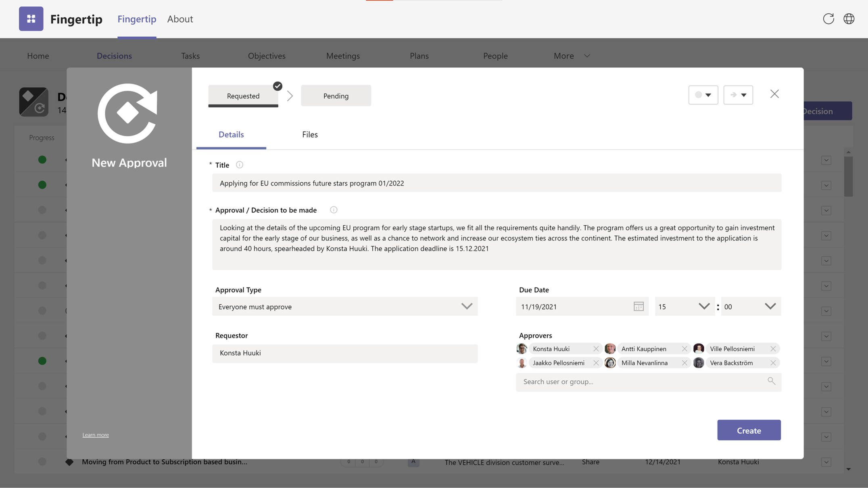Image resolution: width=868 pixels, height=488 pixels.
Task: Click the globe language icon
Action: tap(849, 19)
